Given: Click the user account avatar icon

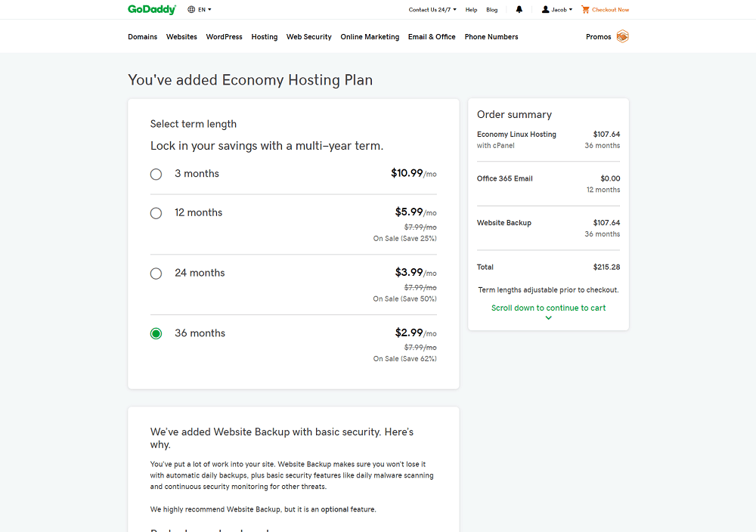Looking at the screenshot, I should (x=545, y=9).
